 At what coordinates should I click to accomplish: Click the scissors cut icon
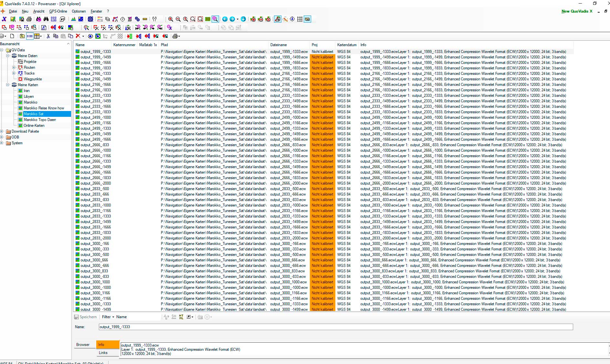(x=48, y=36)
